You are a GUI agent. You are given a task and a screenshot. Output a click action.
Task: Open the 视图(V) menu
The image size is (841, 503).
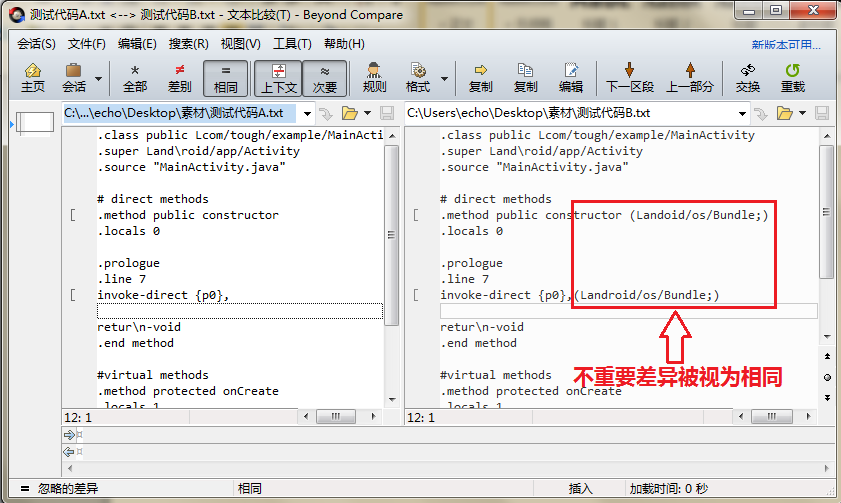coord(240,44)
